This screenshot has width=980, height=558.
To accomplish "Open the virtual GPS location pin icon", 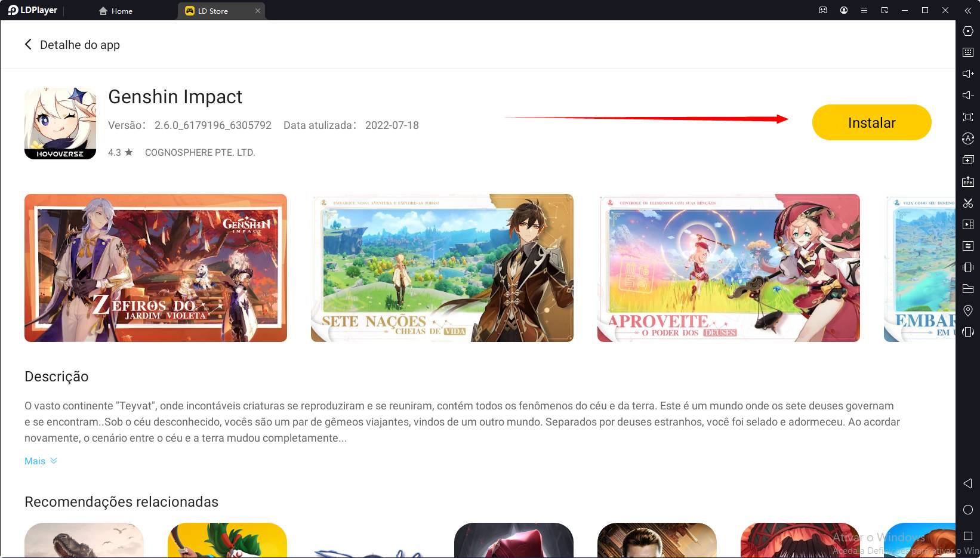I will [968, 310].
